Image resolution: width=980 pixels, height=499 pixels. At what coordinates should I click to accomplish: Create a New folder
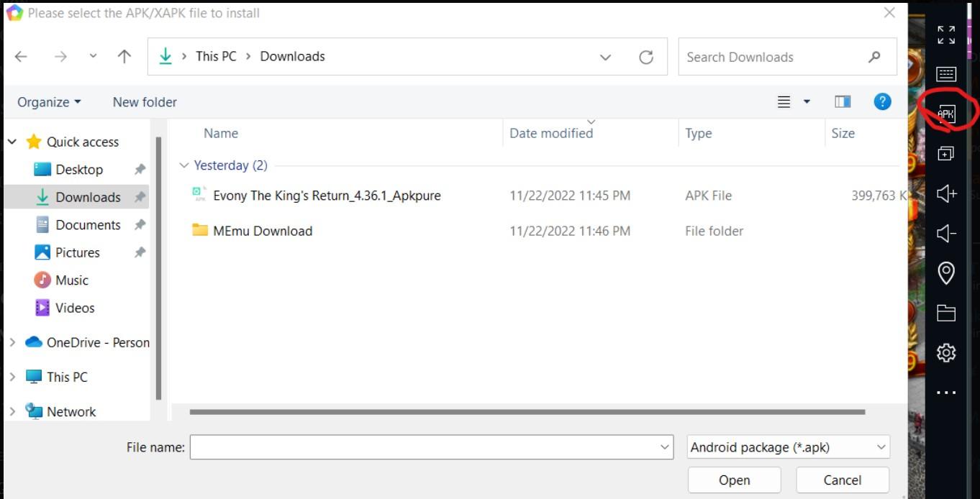(x=145, y=102)
